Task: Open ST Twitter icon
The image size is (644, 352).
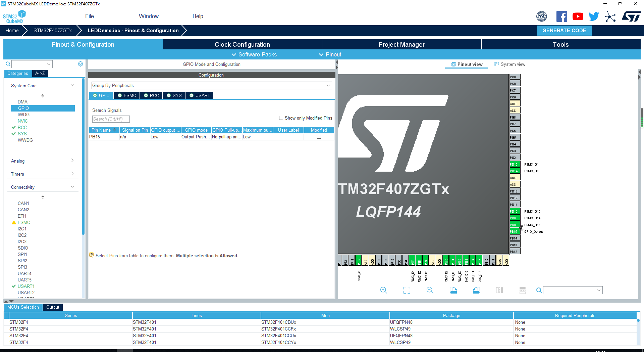Action: [594, 16]
